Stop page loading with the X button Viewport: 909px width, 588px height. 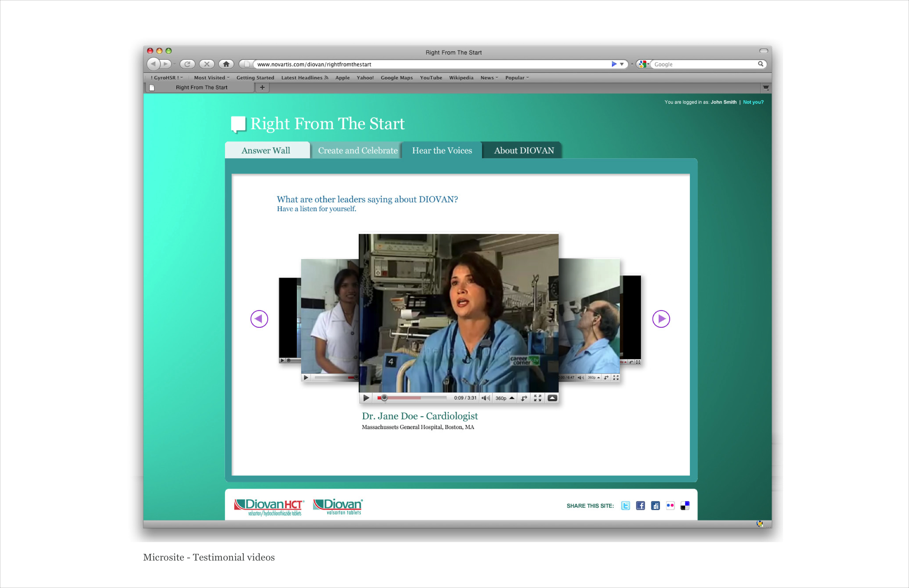point(206,64)
